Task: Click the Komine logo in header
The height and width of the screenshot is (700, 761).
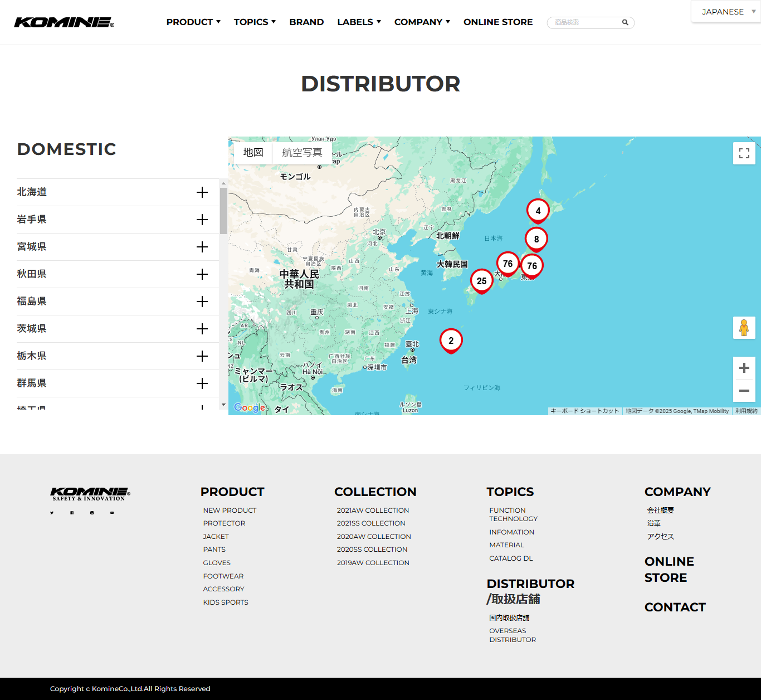Action: click(x=64, y=22)
